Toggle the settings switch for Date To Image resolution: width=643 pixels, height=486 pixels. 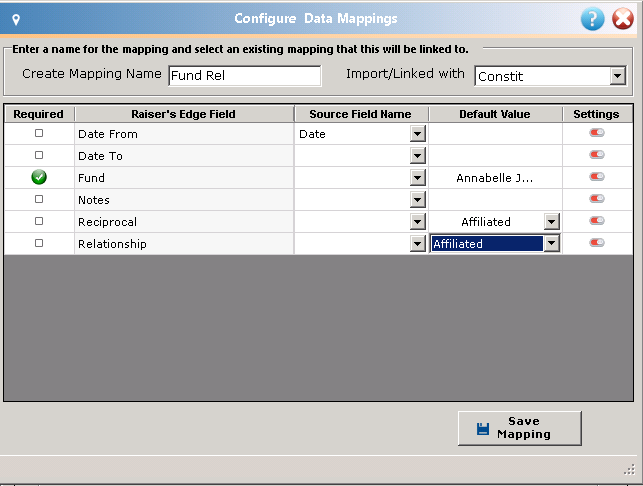click(597, 155)
